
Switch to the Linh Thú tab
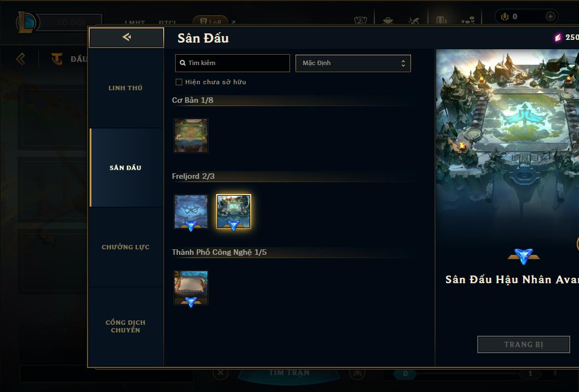click(125, 88)
